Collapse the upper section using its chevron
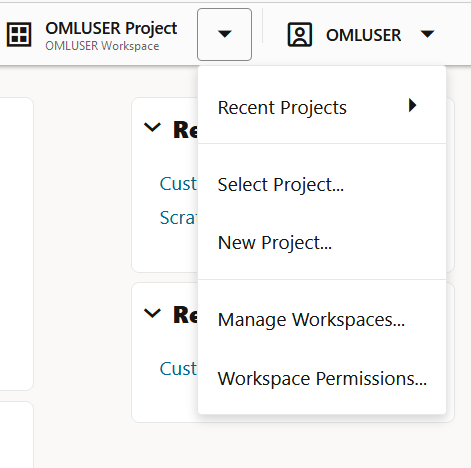The image size is (471, 468). click(152, 127)
